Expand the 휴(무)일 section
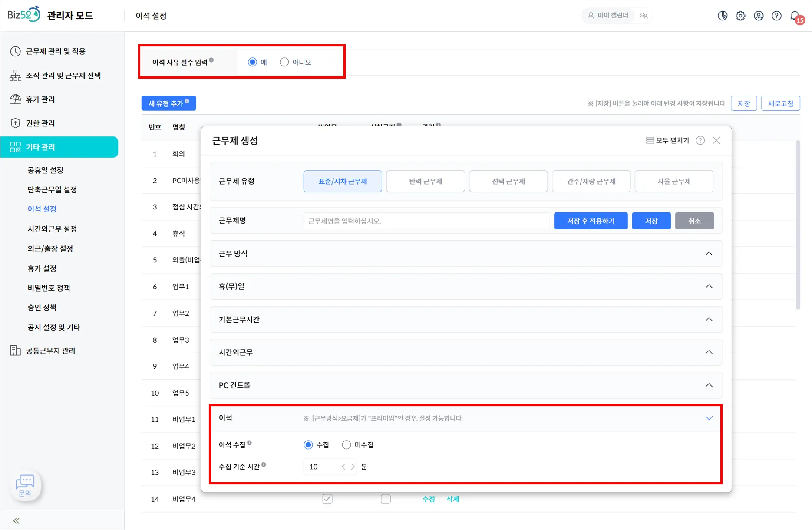Viewport: 812px width, 530px height. [x=709, y=286]
